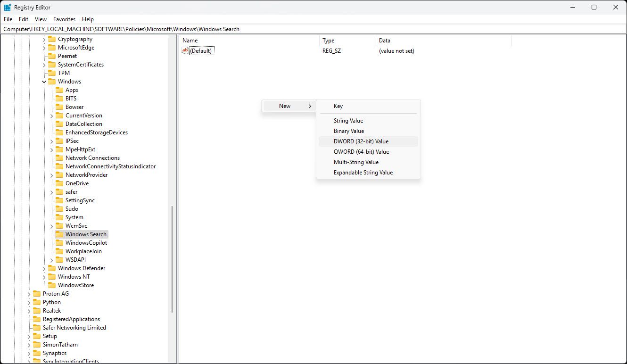Click the Python folder icon
Screen dimensions: 627x364
click(x=37, y=302)
